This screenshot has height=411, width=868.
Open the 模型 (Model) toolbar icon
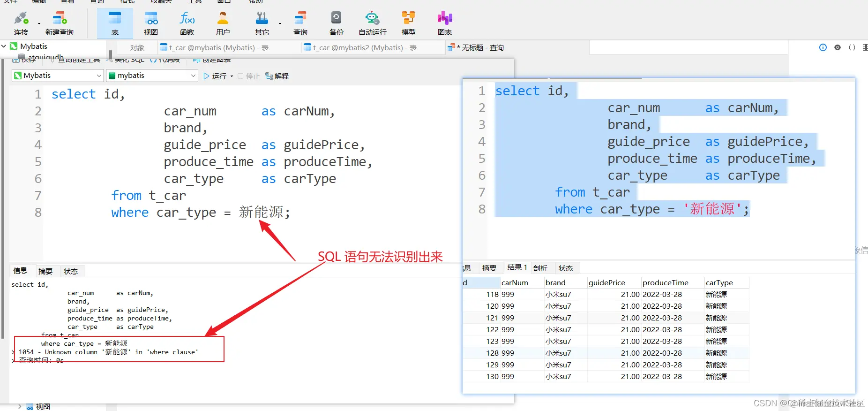coord(409,23)
